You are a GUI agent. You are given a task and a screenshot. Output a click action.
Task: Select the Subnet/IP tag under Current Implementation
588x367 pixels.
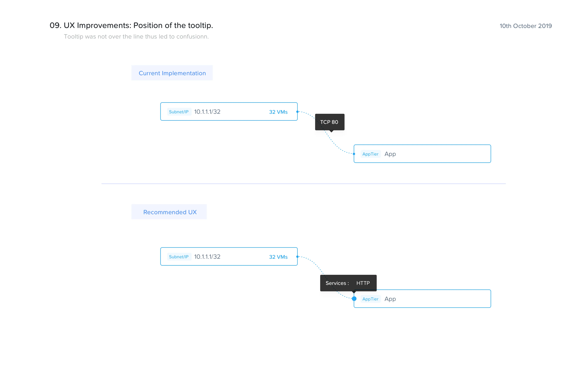tap(179, 112)
